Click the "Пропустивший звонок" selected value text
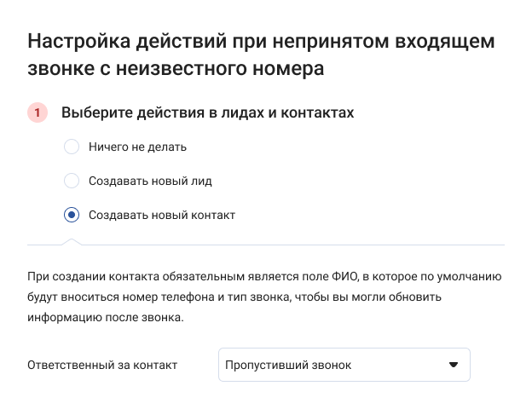Screen dimensions: 532x409 click(x=288, y=366)
